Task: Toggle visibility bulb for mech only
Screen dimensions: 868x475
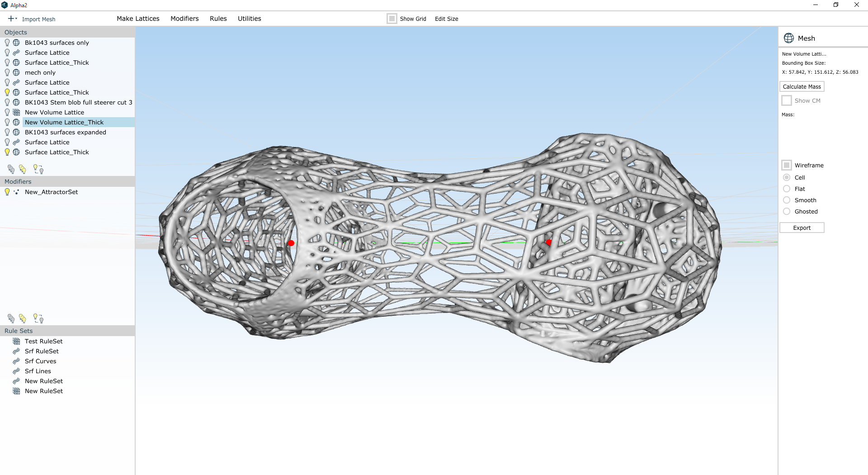Action: [7, 72]
